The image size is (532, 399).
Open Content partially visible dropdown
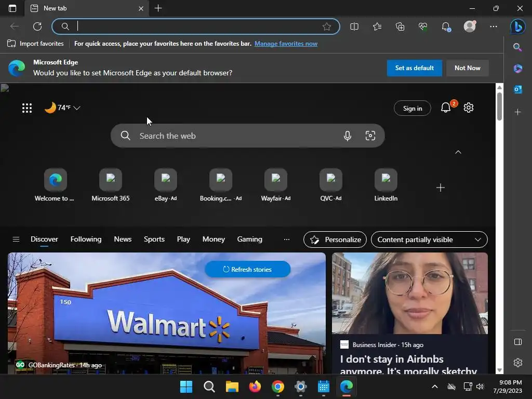point(429,240)
